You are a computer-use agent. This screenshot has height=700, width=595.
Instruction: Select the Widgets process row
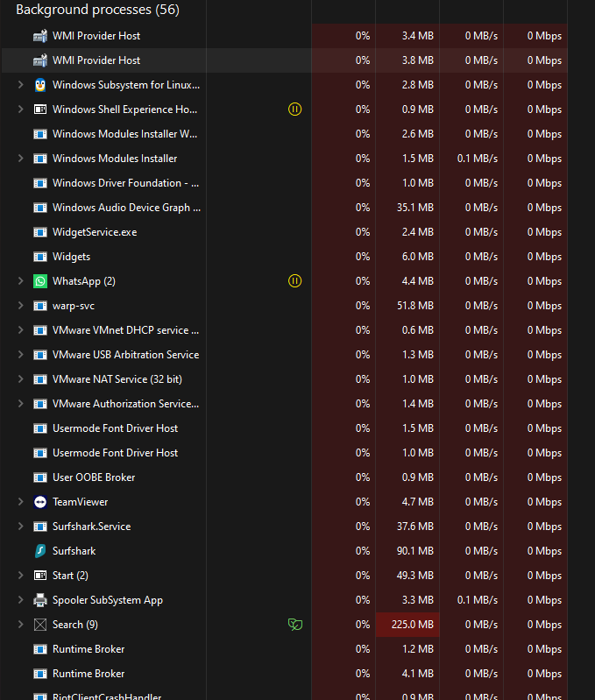284,257
